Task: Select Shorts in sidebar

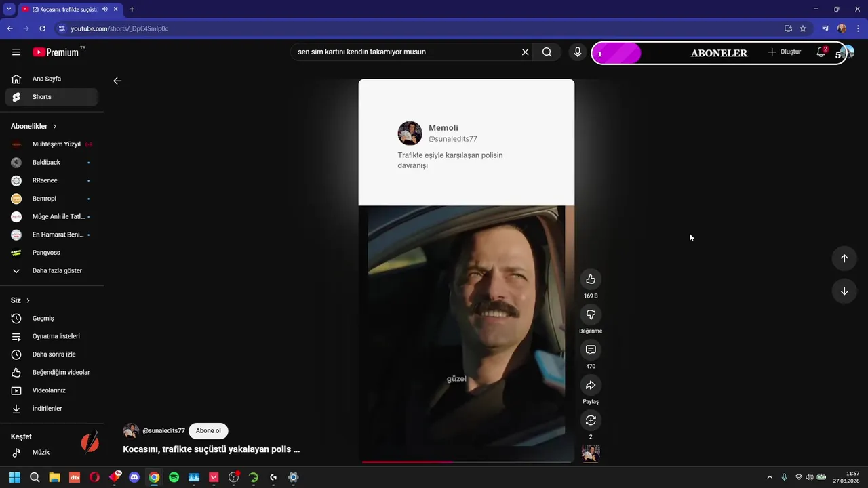Action: click(52, 97)
